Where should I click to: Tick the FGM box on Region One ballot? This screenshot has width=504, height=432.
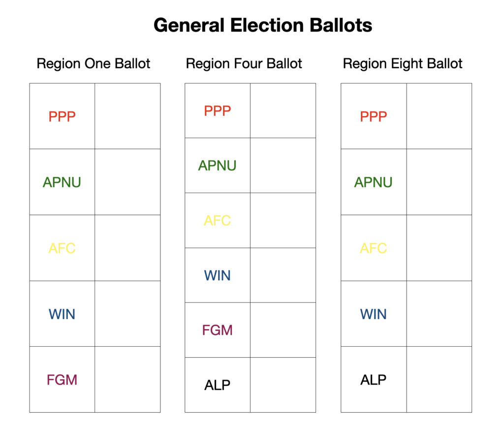(x=127, y=379)
